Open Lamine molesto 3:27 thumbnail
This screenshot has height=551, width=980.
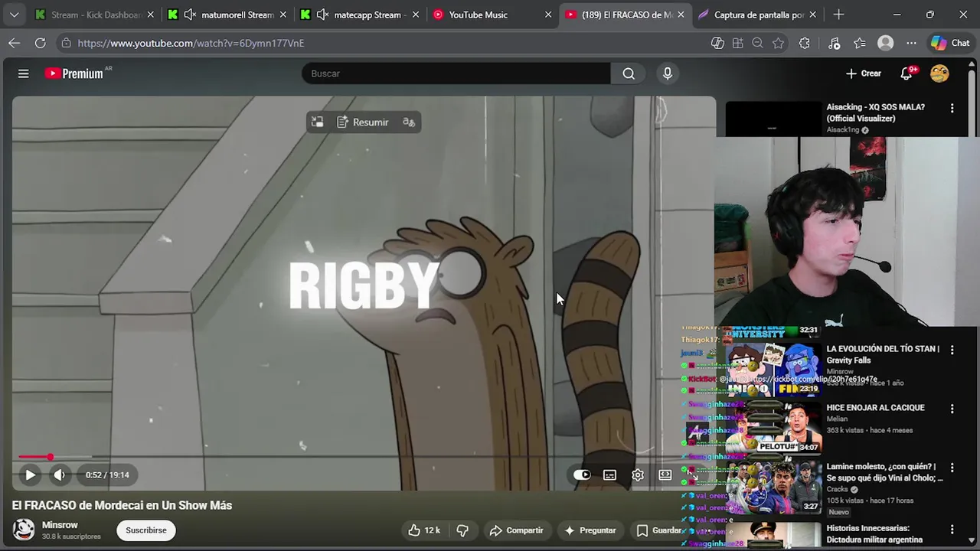pyautogui.click(x=773, y=487)
